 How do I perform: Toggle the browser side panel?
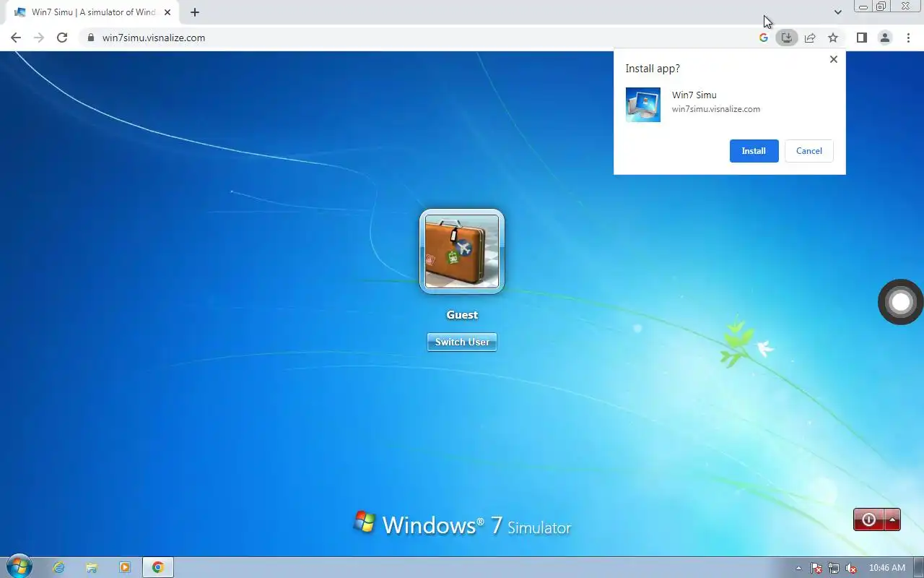861,38
